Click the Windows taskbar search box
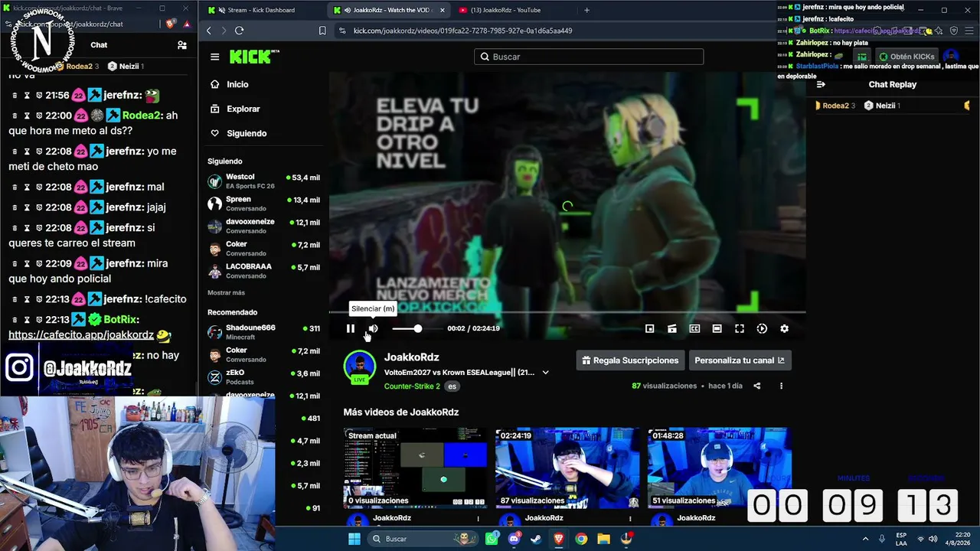 coord(422,539)
